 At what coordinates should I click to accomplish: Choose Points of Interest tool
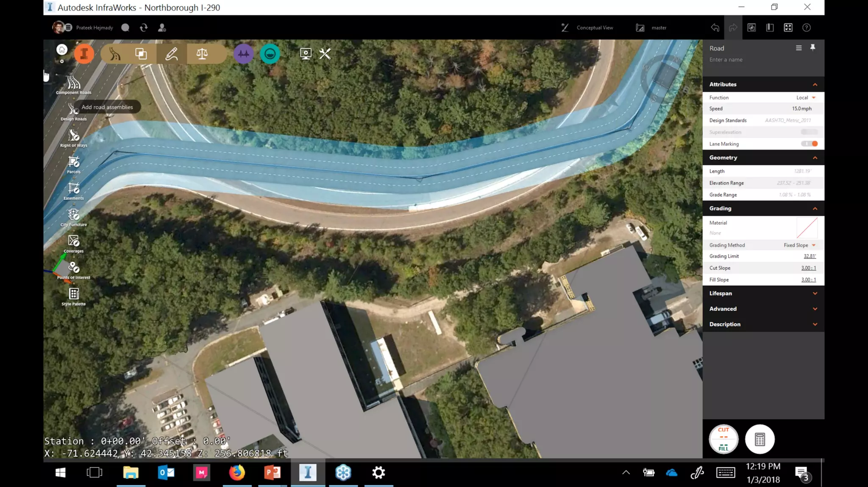74,270
